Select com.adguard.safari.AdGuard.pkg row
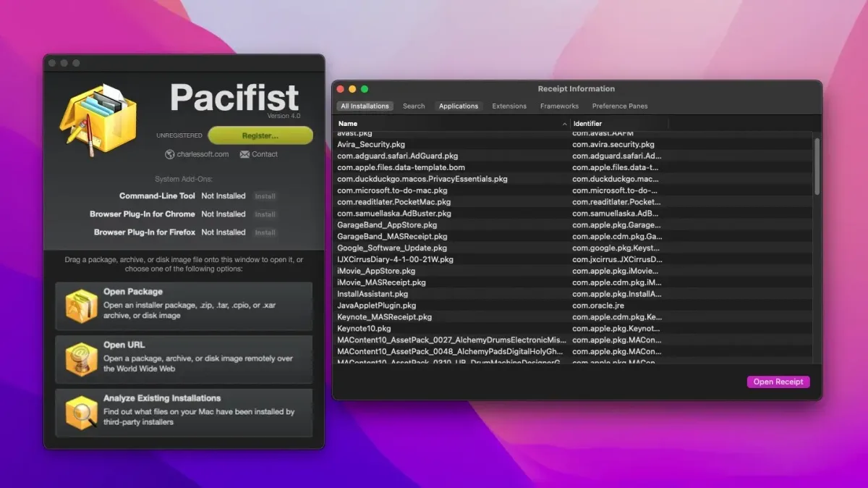The width and height of the screenshot is (868, 488). point(573,156)
